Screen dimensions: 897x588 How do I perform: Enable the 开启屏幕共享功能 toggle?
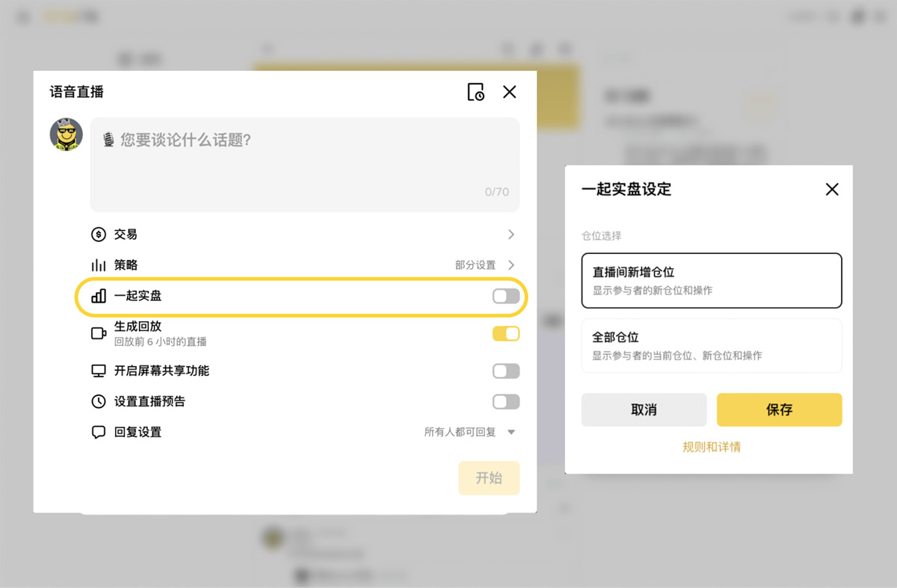[x=506, y=371]
